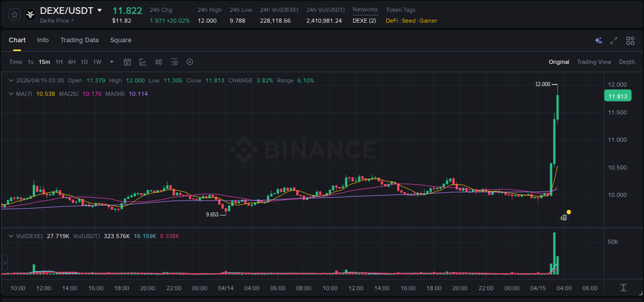
Task: Click the fullscreen expand arrow icon
Action: coord(614,40)
